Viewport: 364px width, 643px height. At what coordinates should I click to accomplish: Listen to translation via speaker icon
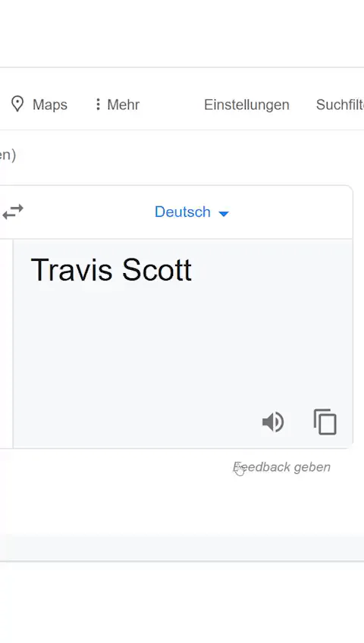coord(273,422)
